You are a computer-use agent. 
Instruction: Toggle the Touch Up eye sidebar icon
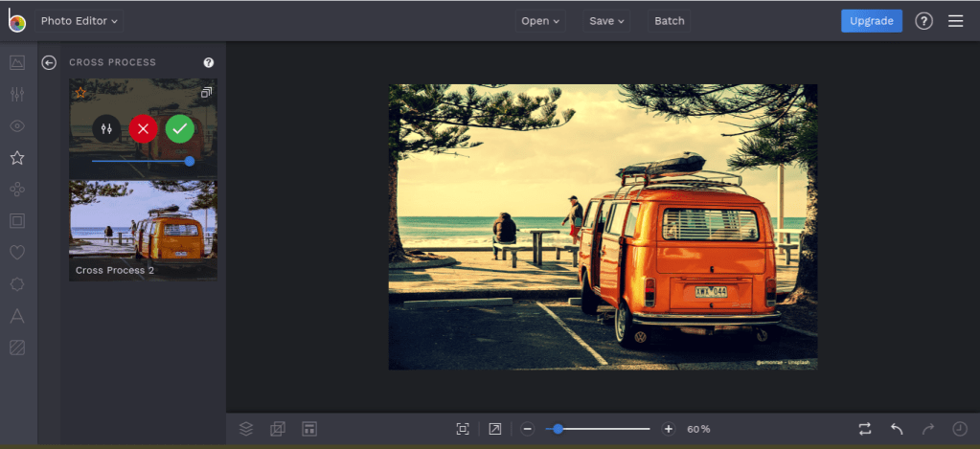click(x=17, y=125)
